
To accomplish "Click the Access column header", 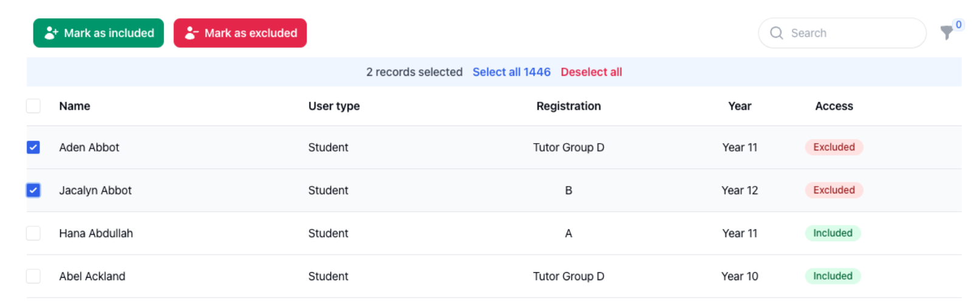I will click(834, 106).
